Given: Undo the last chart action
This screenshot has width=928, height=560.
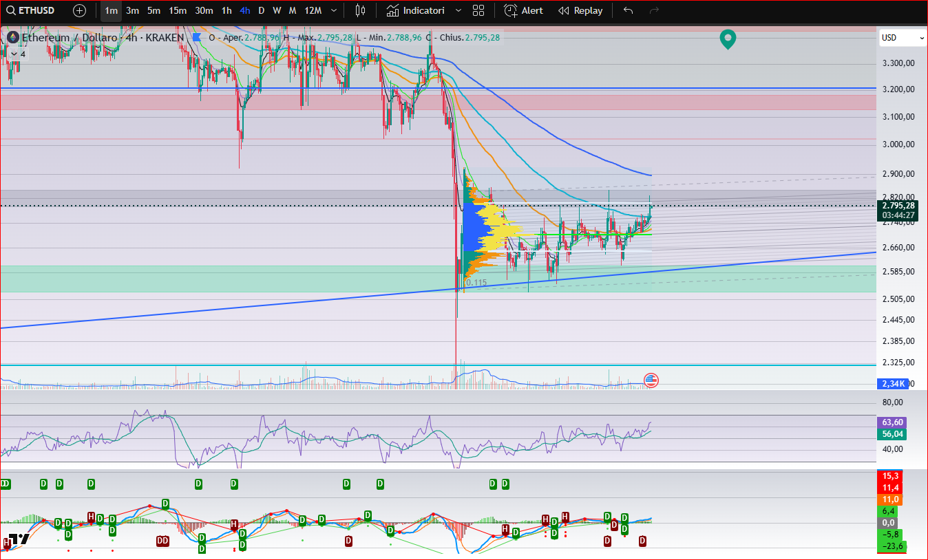Looking at the screenshot, I should [x=628, y=10].
